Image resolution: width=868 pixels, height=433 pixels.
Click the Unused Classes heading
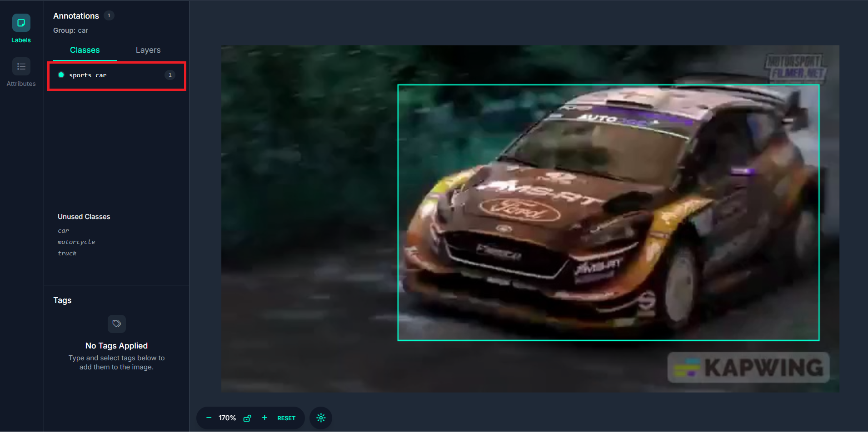(84, 217)
